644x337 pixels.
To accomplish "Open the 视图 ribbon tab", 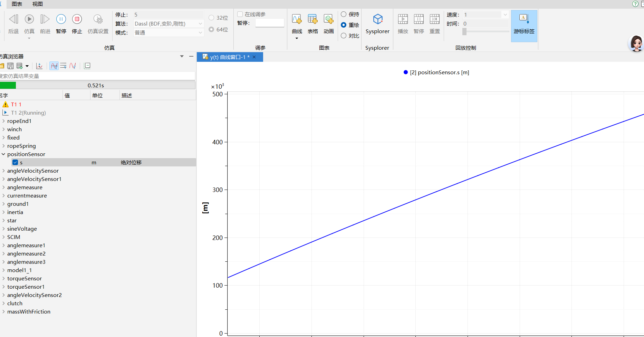I will [x=38, y=4].
